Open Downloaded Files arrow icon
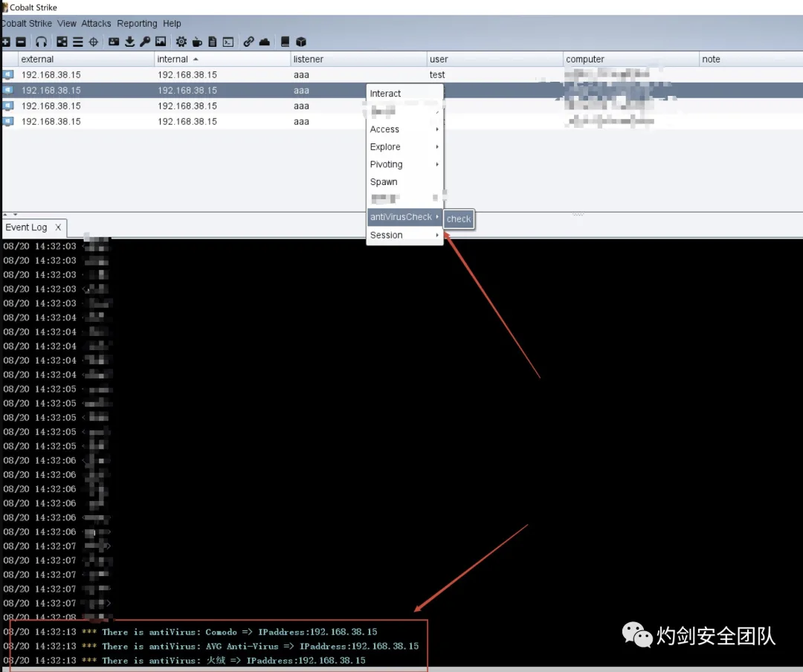This screenshot has width=803, height=672. [x=129, y=42]
